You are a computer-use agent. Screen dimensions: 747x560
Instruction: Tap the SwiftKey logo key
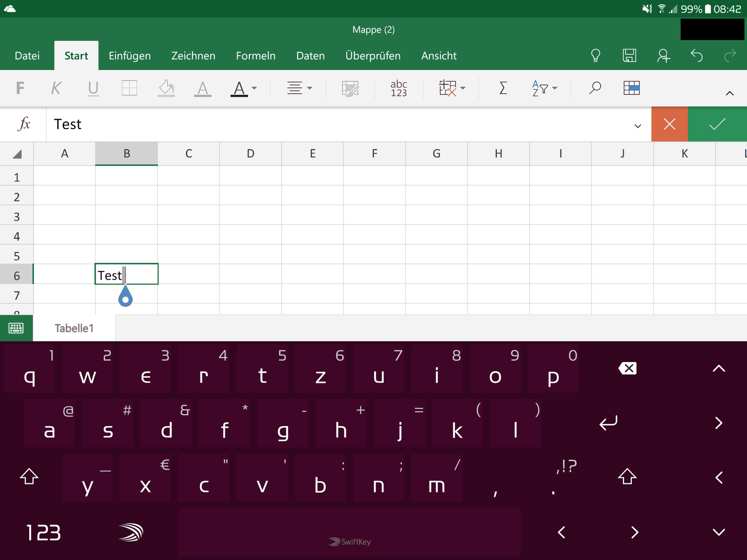[131, 532]
